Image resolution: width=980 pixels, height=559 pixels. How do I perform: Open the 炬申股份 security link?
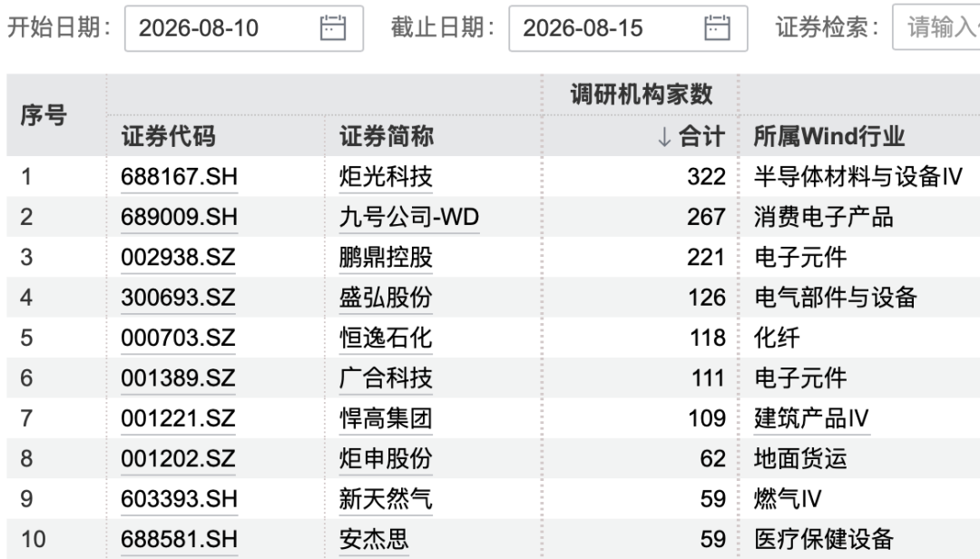click(x=386, y=459)
